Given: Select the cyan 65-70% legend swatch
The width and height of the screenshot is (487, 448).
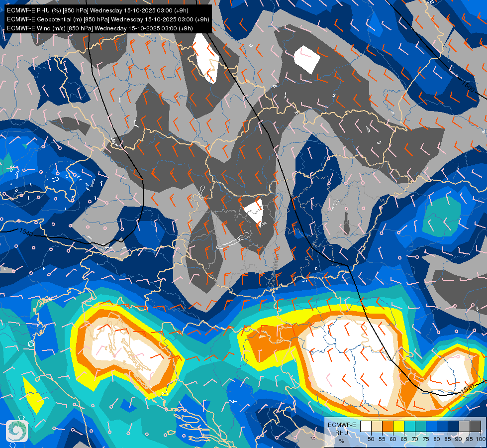Looking at the screenshot, I should point(410,426).
